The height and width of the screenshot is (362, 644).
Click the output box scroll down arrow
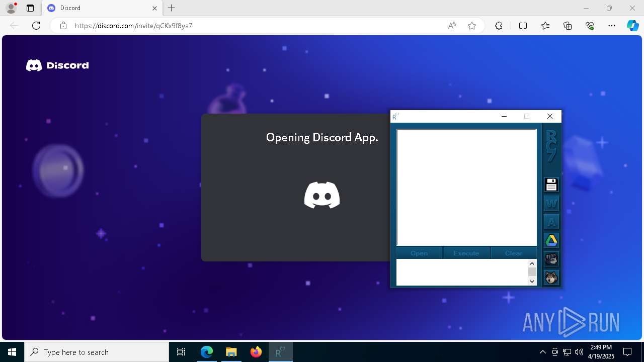tap(532, 282)
